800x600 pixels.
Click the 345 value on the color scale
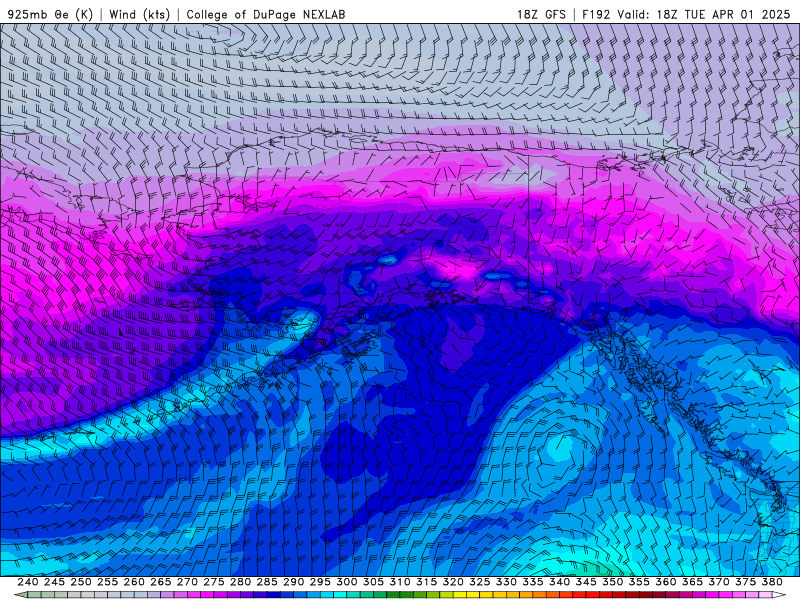(586, 582)
